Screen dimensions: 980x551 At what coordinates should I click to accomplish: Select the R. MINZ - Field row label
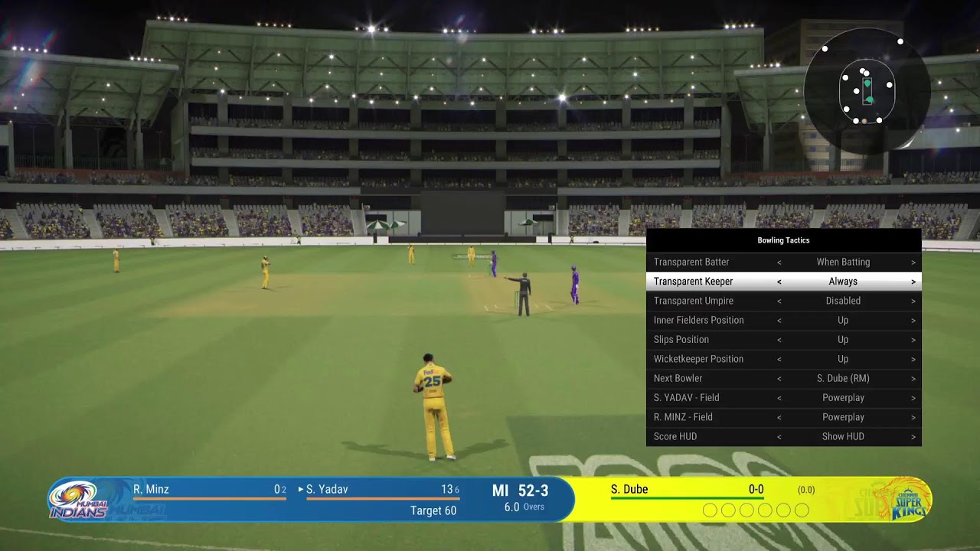pos(683,417)
